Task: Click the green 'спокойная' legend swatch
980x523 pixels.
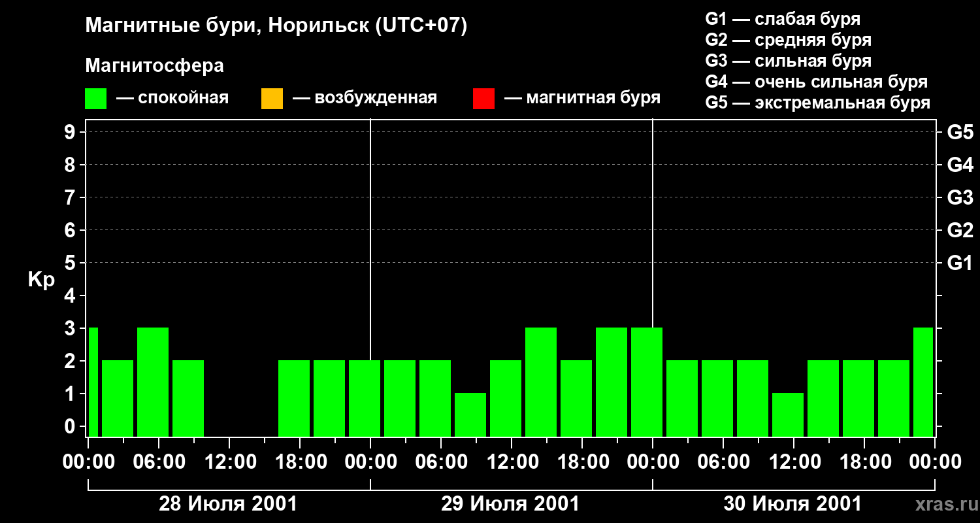Action: pyautogui.click(x=96, y=99)
